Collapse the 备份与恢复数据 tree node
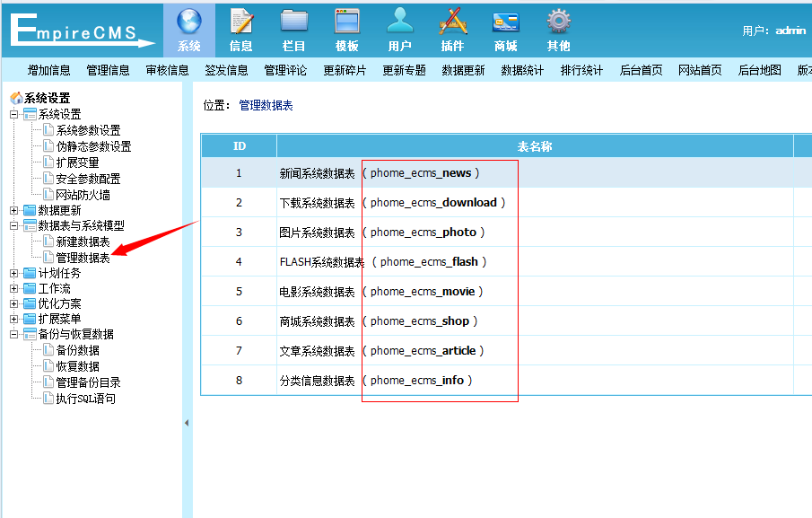 [14, 334]
